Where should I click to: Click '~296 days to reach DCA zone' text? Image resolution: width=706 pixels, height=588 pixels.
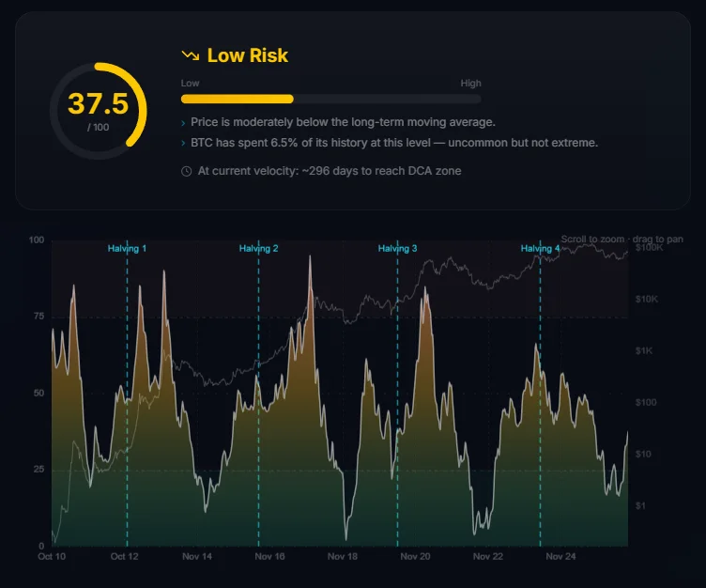click(382, 171)
